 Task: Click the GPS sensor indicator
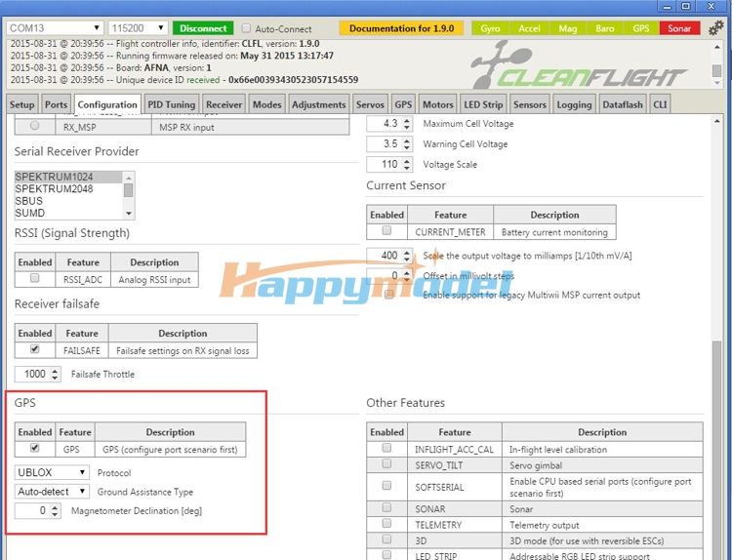coord(641,28)
